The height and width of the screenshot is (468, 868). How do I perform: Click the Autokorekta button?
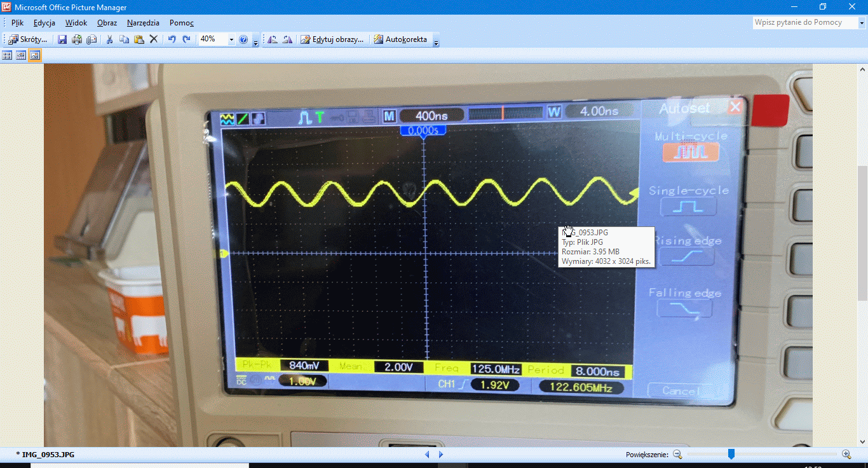tap(400, 39)
